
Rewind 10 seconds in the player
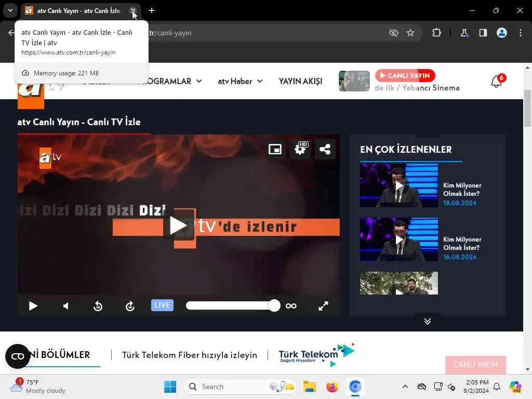[x=98, y=306]
